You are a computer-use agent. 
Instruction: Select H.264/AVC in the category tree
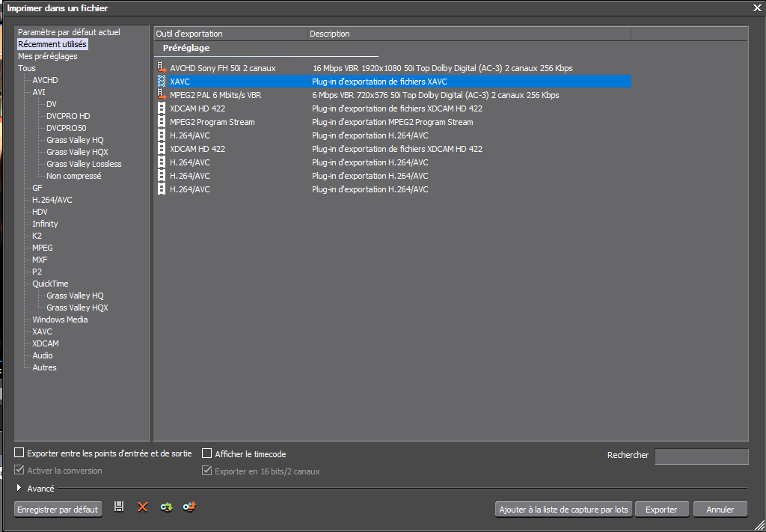(x=52, y=200)
